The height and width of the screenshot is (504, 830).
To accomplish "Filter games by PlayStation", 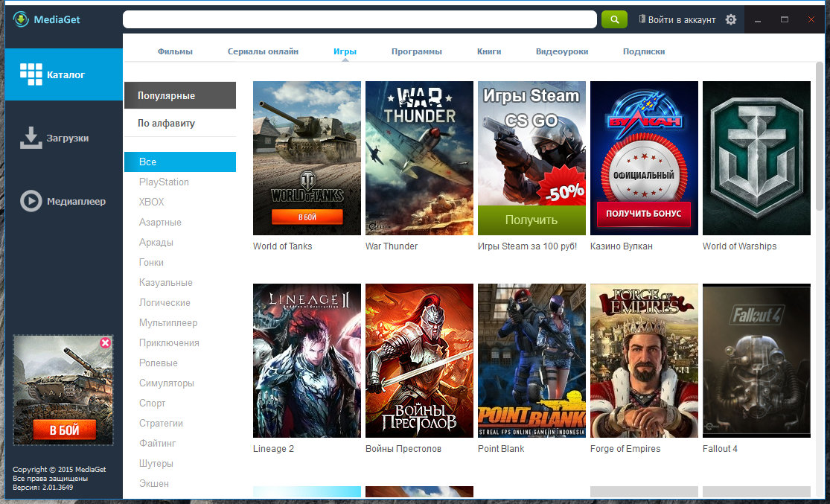I will [x=164, y=182].
